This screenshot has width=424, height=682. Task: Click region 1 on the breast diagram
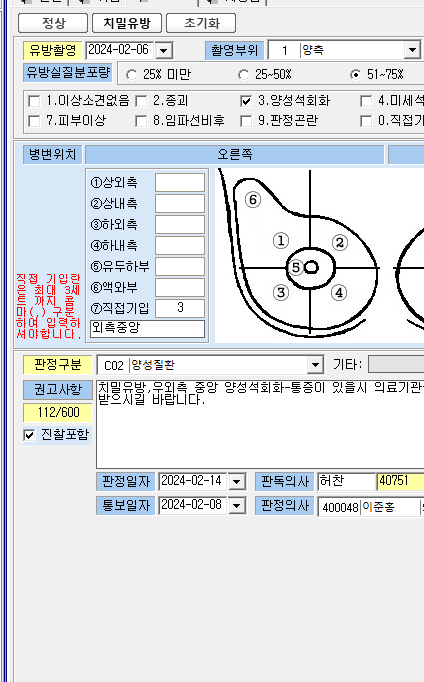pyautogui.click(x=281, y=240)
